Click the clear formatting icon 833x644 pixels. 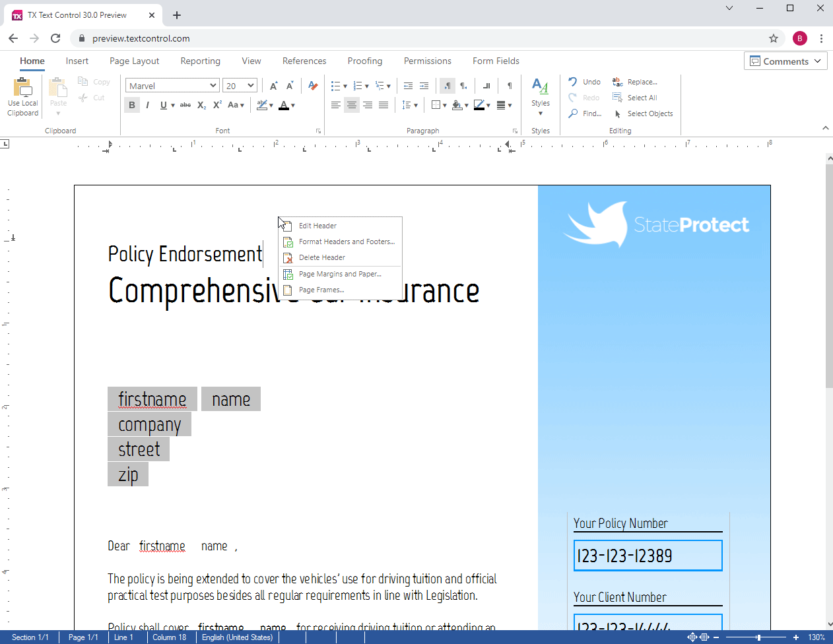pyautogui.click(x=313, y=86)
